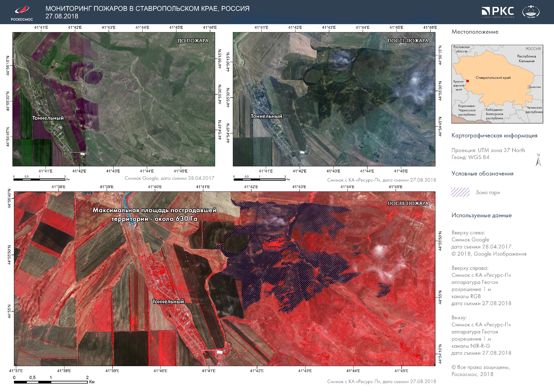Click the Условные обозначения heading
The width and height of the screenshot is (554, 392).
click(x=482, y=174)
